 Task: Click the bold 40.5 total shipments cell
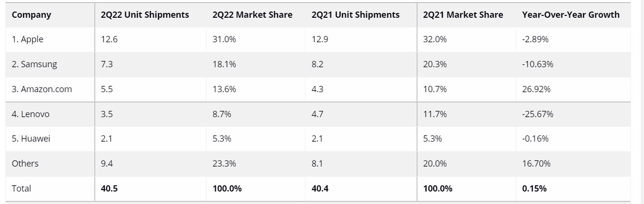click(x=109, y=189)
